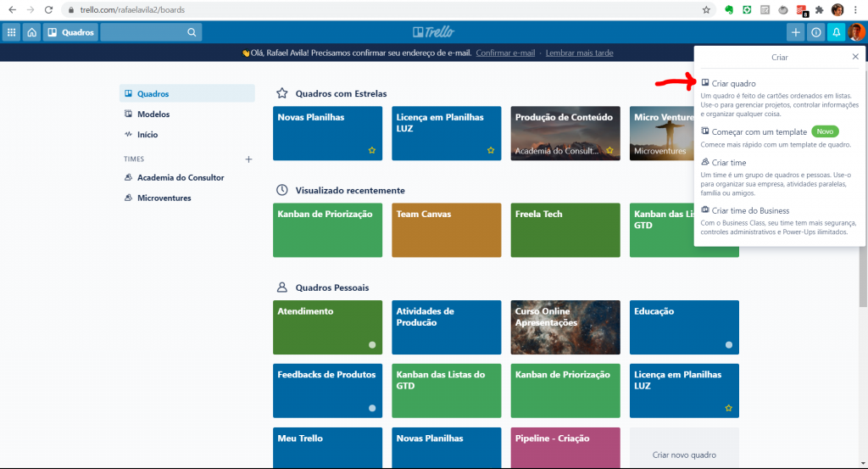Open the information icon in header

(x=816, y=32)
